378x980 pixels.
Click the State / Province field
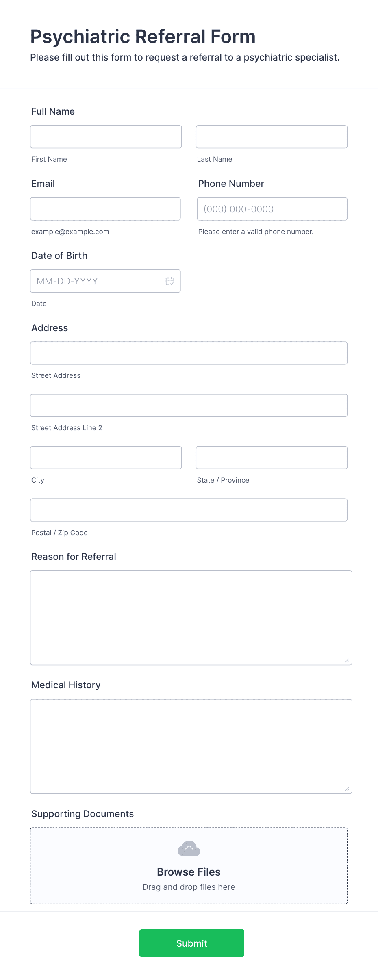pyautogui.click(x=272, y=458)
